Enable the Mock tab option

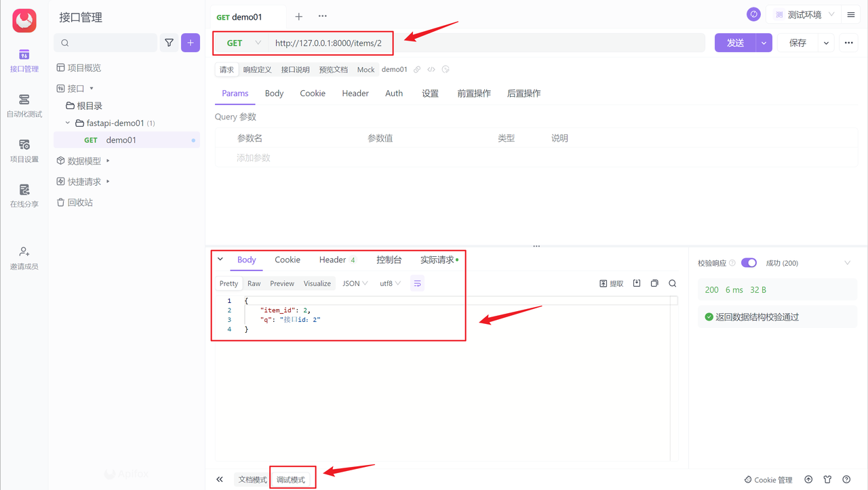point(366,69)
